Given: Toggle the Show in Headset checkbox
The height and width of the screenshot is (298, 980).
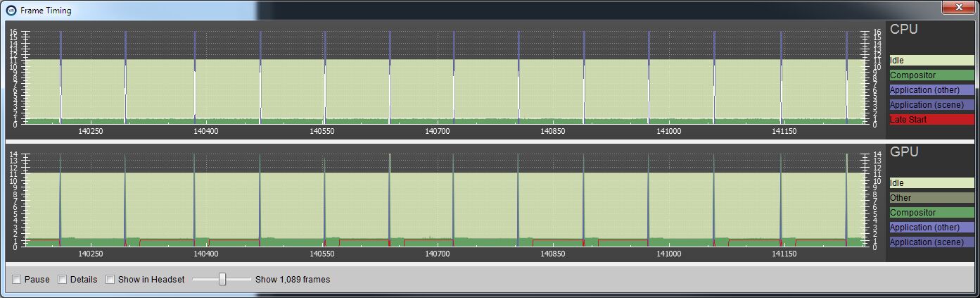Looking at the screenshot, I should pyautogui.click(x=110, y=280).
